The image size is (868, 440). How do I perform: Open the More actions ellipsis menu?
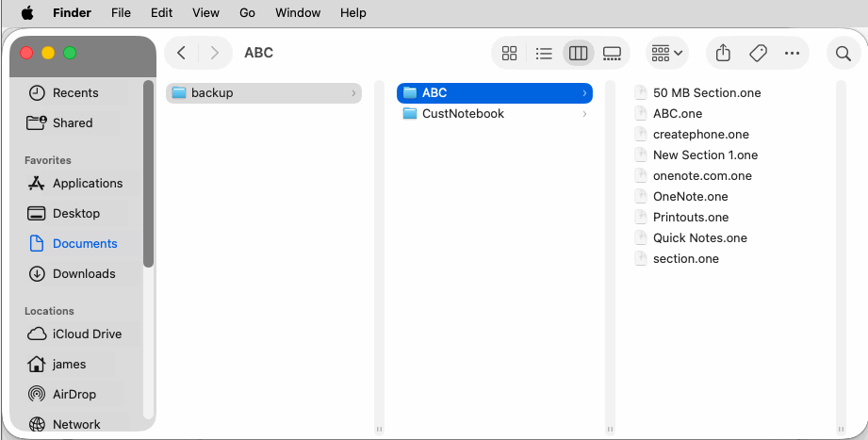point(792,54)
